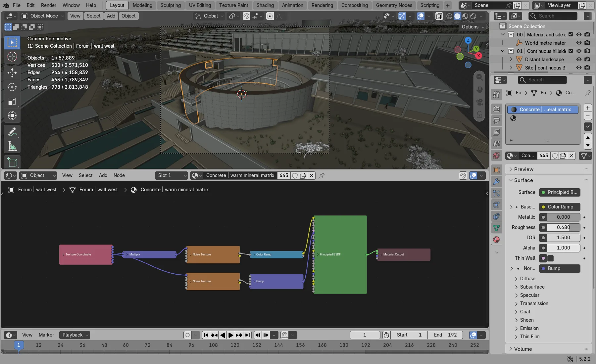Uncheck the 01 Continuous hillside collection checkbox
Viewport: 596px width, 364px height.
571,51
